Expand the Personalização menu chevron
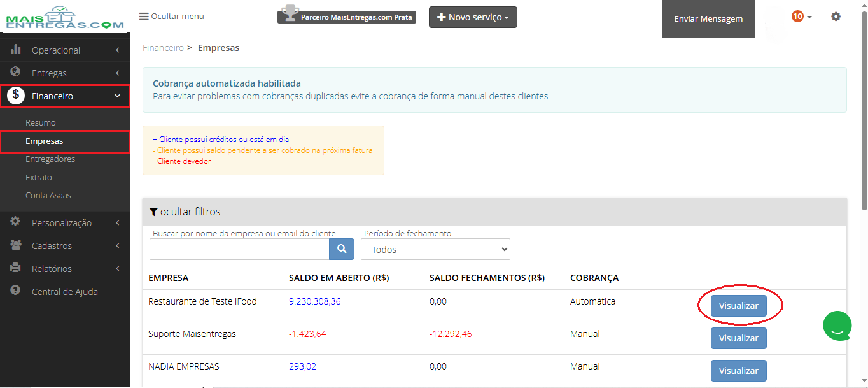This screenshot has width=868, height=388. [118, 223]
